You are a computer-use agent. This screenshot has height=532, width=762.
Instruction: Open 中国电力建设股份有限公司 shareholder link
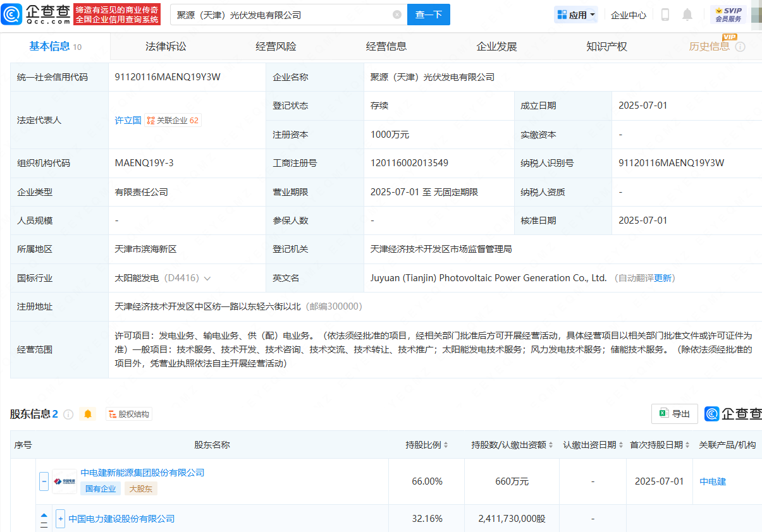coord(122,519)
